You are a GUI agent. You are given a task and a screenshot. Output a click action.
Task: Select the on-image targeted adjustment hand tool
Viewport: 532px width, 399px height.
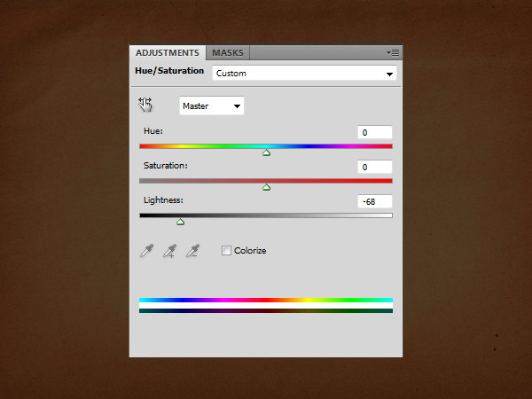coord(146,106)
